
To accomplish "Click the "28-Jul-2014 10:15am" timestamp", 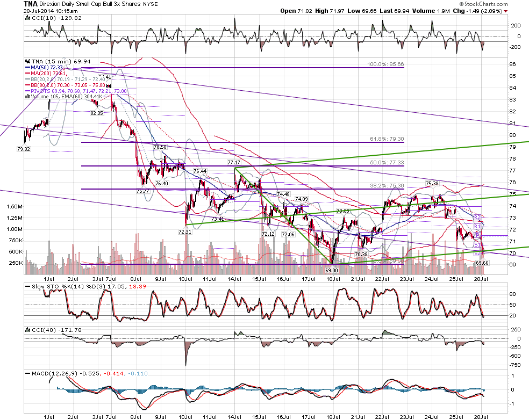I will click(x=51, y=11).
